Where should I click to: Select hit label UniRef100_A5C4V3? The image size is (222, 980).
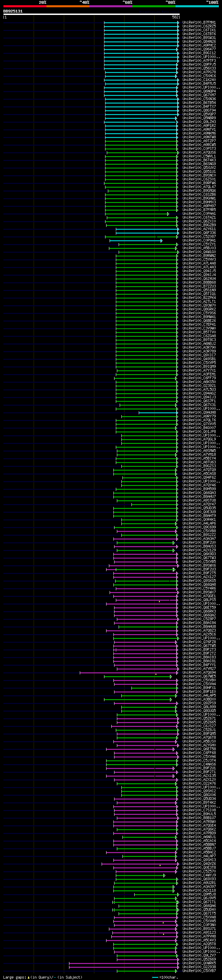pyautogui.click(x=199, y=940)
